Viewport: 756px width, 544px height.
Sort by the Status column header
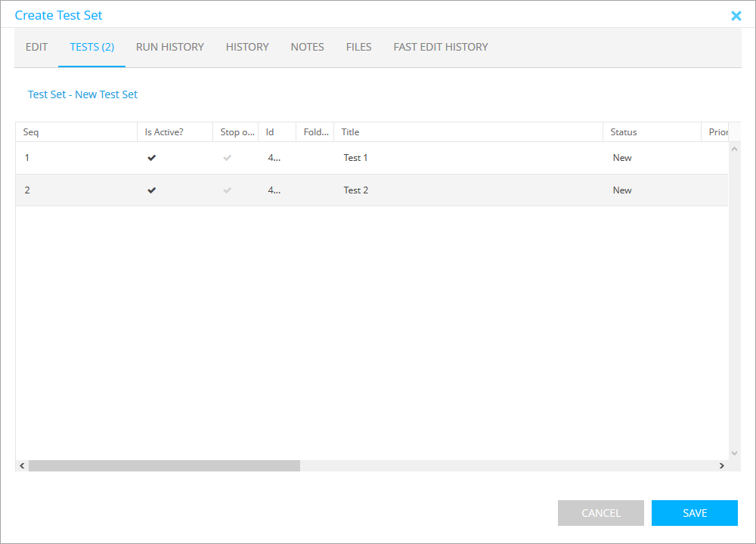pos(624,132)
